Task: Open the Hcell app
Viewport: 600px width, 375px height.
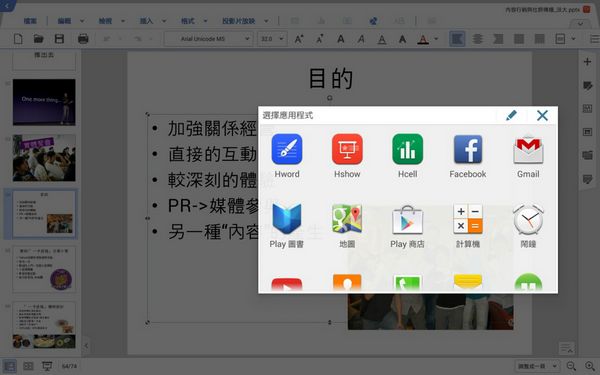Action: 408,155
